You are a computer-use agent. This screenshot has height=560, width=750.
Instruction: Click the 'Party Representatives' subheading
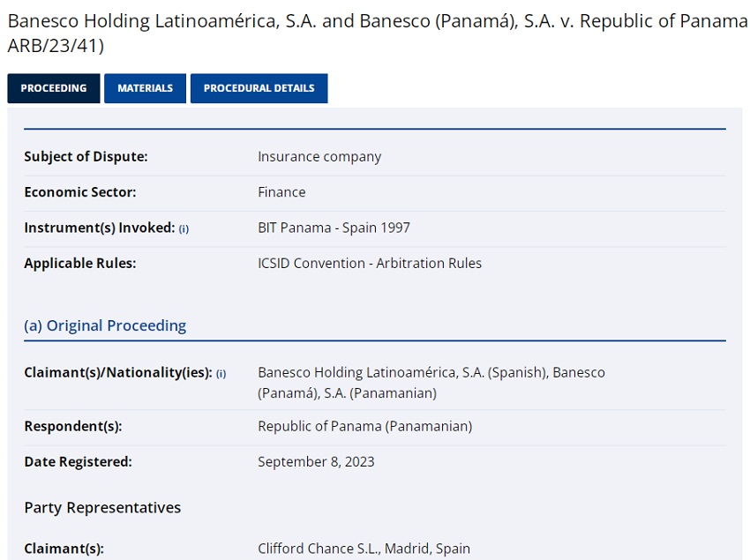(x=102, y=507)
